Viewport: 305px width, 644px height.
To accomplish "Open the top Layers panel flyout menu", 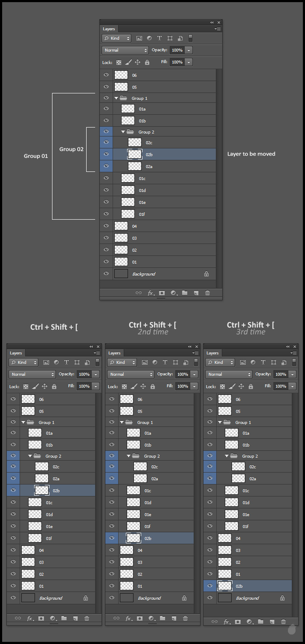I will (218, 29).
